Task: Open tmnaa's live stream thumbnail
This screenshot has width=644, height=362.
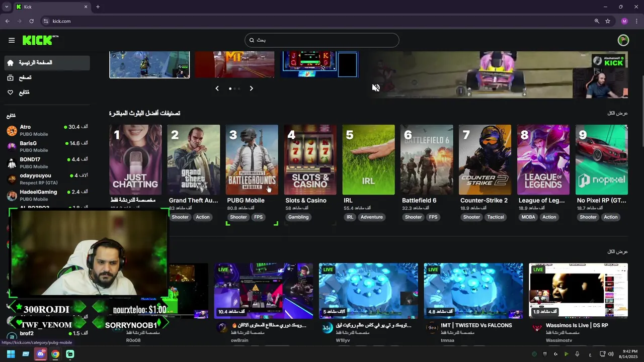Action: pyautogui.click(x=473, y=291)
